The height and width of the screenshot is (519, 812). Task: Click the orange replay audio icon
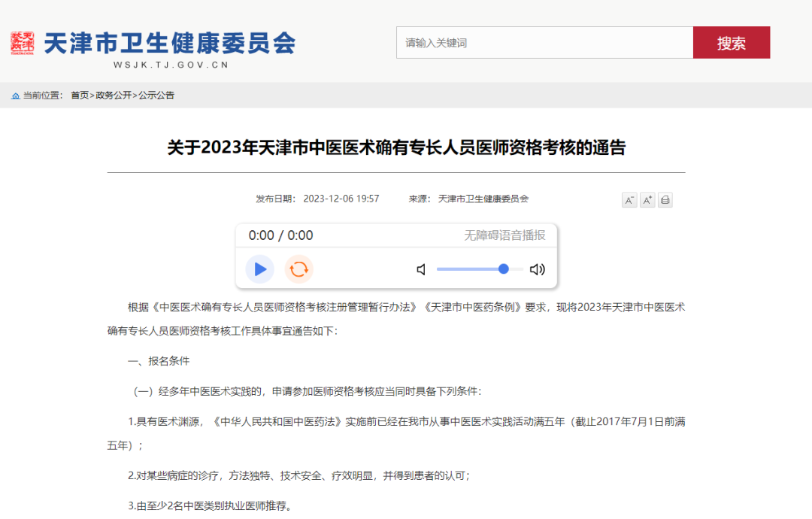tap(298, 269)
